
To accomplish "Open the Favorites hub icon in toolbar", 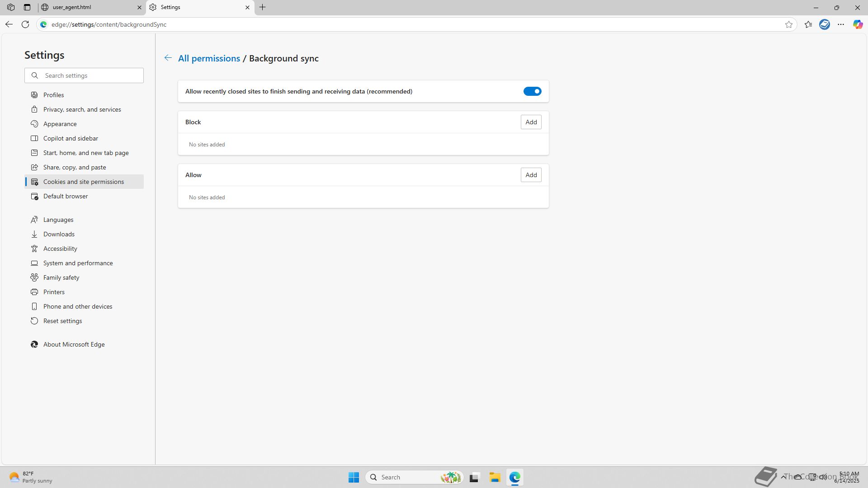I will click(808, 24).
